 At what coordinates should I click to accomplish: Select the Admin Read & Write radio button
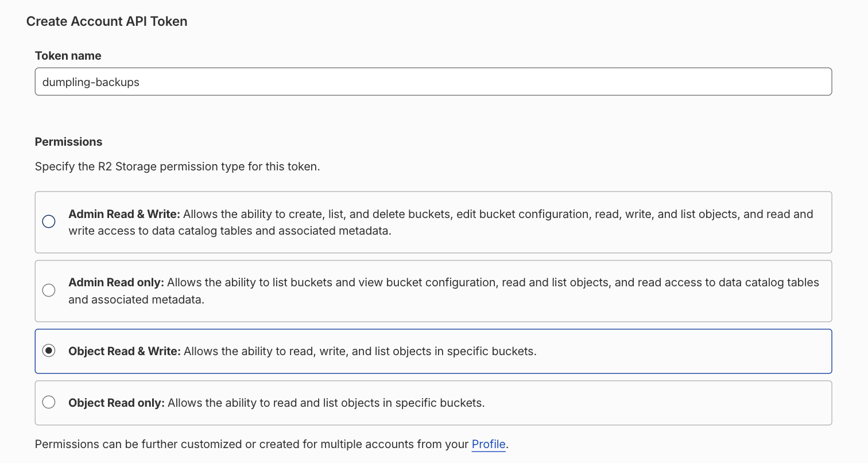[49, 221]
